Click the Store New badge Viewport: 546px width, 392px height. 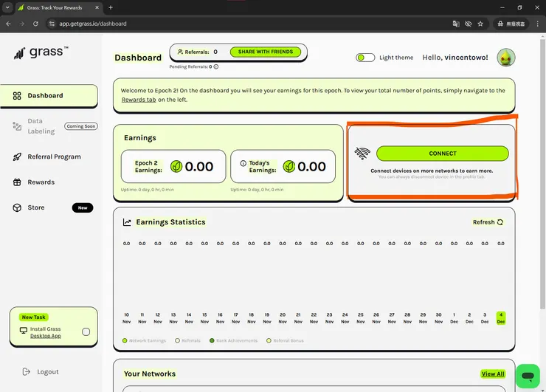click(x=83, y=208)
